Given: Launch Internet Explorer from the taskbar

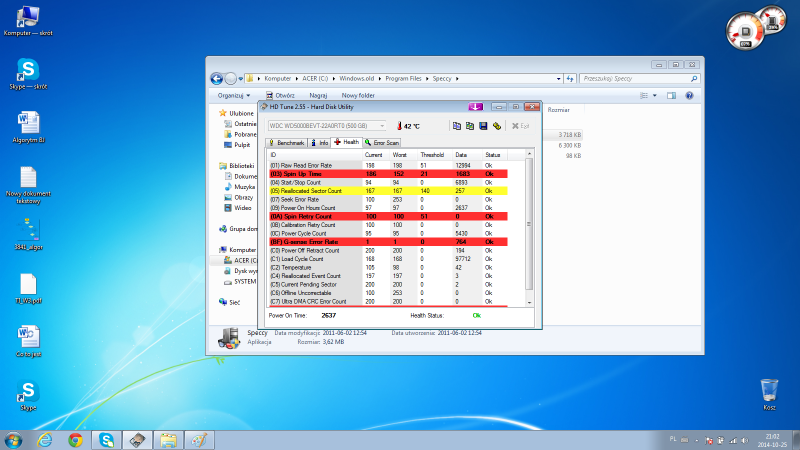Looking at the screenshot, I should pos(45,440).
